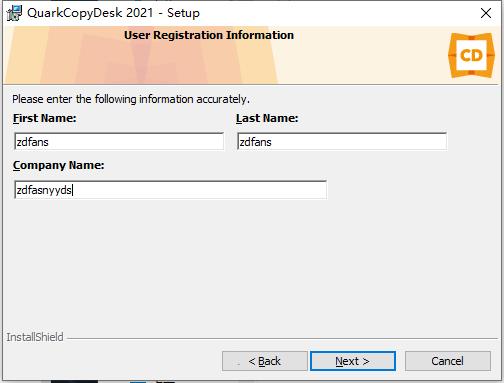Click the 'Please enter the following information' text

(x=131, y=99)
